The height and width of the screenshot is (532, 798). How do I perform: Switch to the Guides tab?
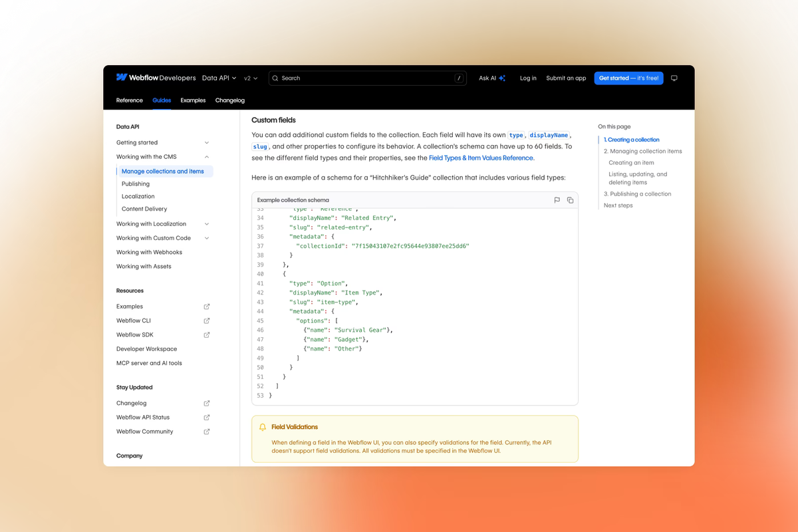tap(162, 100)
